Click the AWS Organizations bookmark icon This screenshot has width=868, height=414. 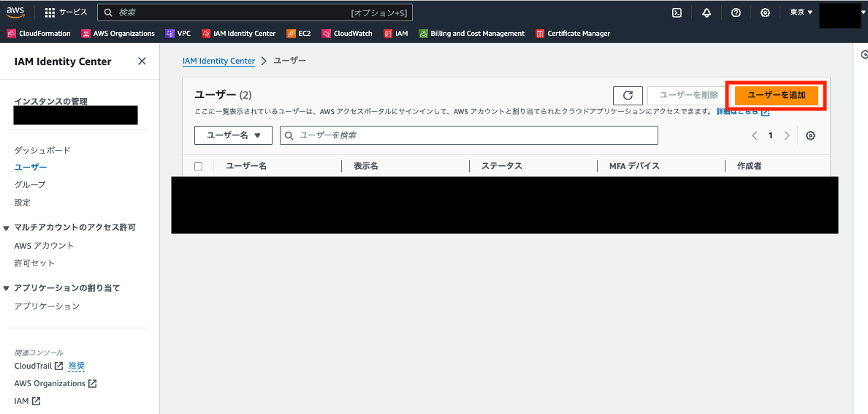(x=85, y=33)
